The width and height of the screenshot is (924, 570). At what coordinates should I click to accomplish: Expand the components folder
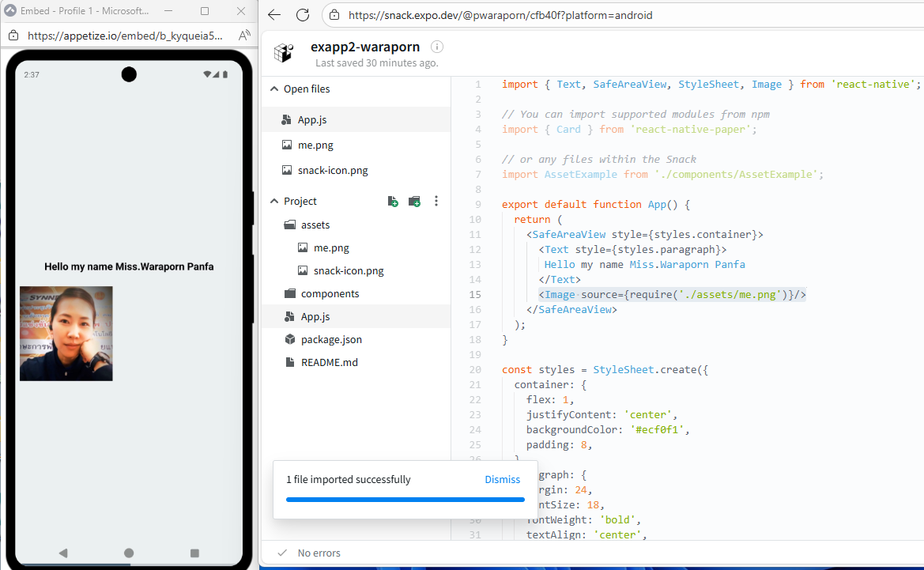pos(330,293)
